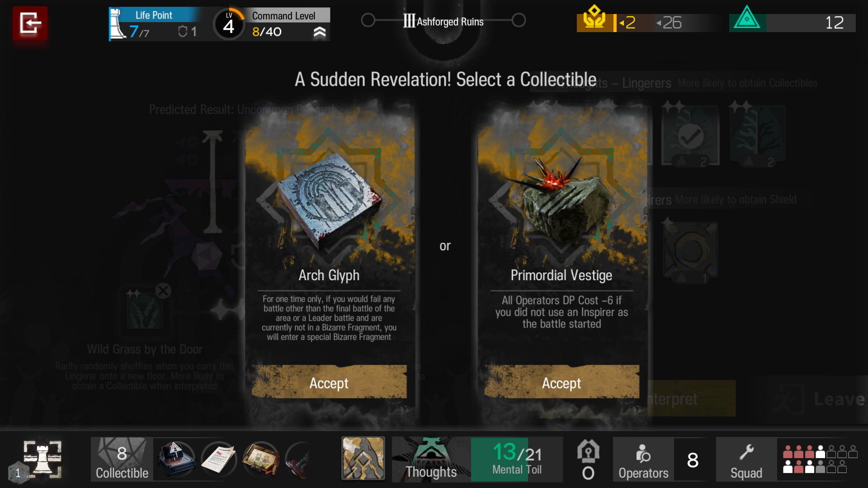This screenshot has height=488, width=868.
Task: Open the Collectible inventory panel
Action: pos(122,459)
